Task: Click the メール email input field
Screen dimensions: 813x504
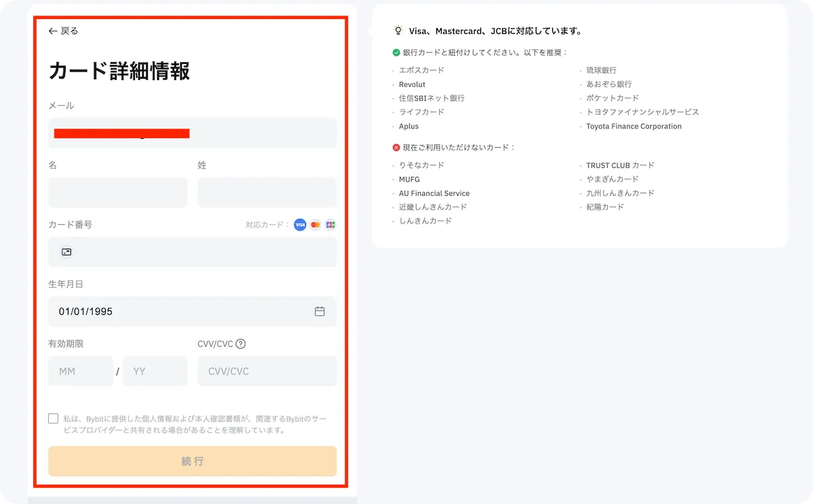Action: click(192, 133)
